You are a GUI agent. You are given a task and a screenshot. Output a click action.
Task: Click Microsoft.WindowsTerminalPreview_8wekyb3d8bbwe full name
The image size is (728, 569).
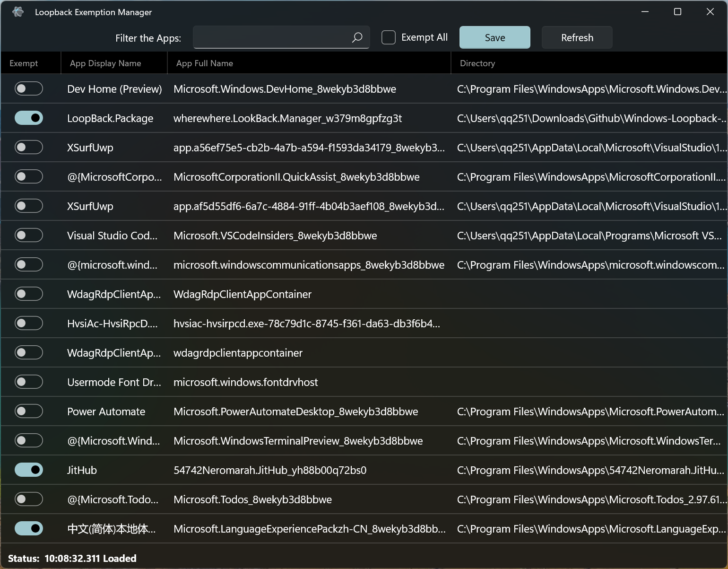coord(298,441)
